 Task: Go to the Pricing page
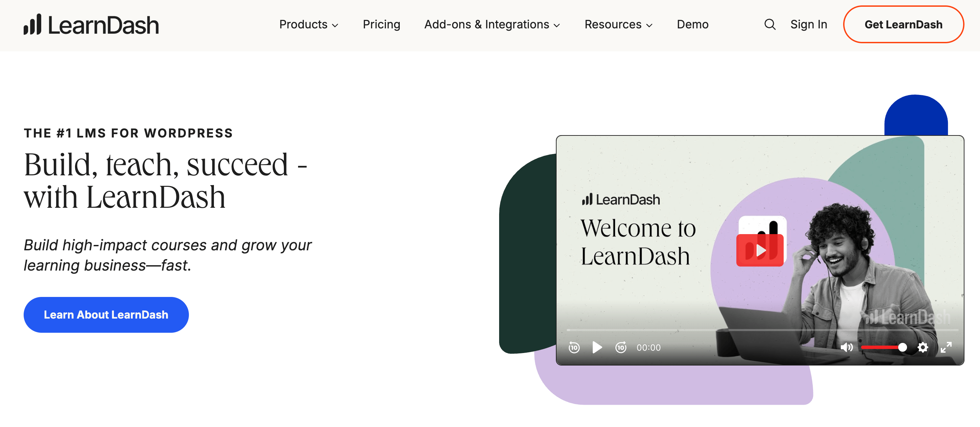381,24
